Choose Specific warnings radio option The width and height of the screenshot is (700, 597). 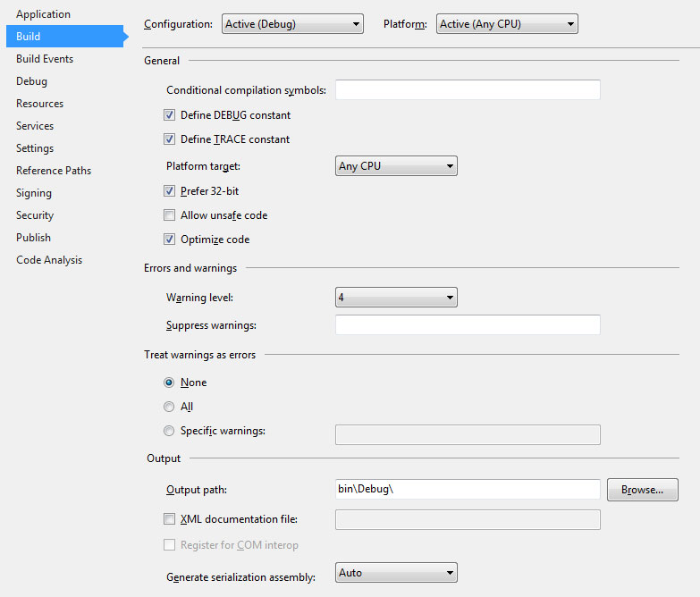pos(170,431)
